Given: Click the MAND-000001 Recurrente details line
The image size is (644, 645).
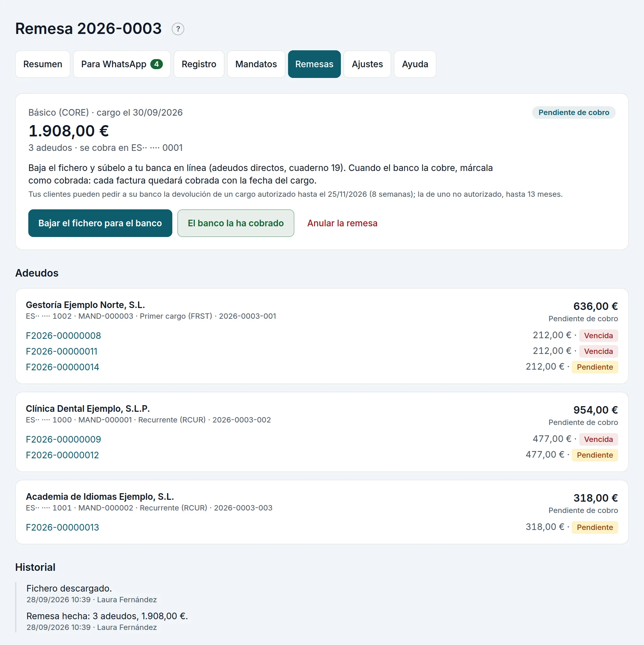Looking at the screenshot, I should (x=148, y=420).
